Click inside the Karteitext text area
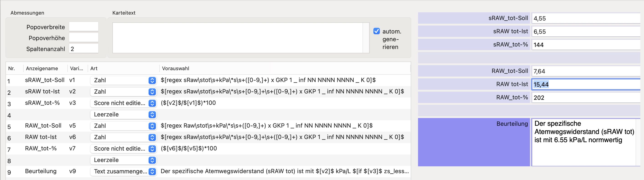This screenshot has height=180, width=644. [x=238, y=38]
